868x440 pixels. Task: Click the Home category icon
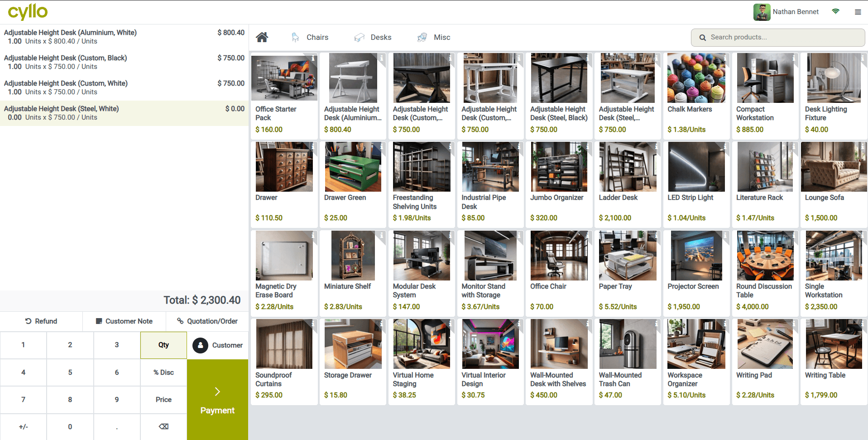(x=262, y=37)
